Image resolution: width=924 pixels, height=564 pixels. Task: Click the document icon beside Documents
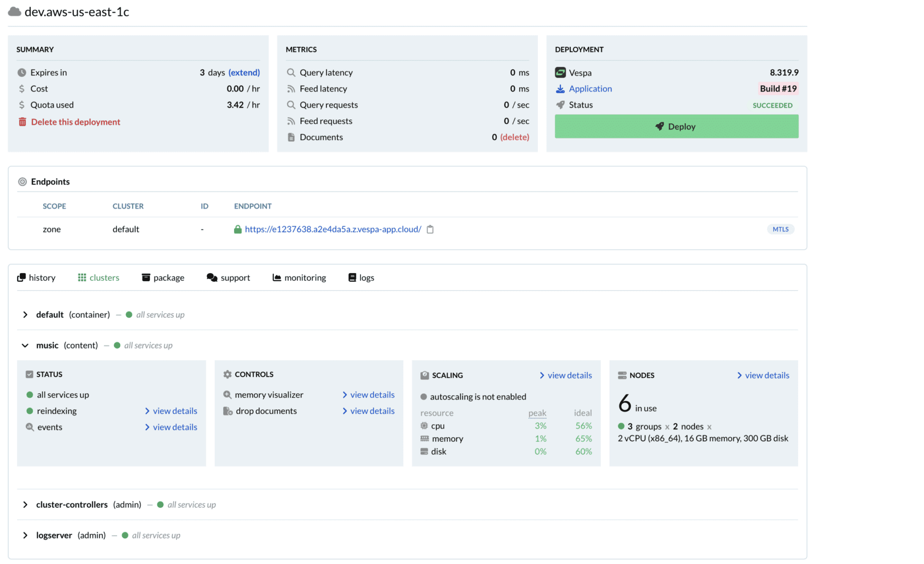[291, 137]
